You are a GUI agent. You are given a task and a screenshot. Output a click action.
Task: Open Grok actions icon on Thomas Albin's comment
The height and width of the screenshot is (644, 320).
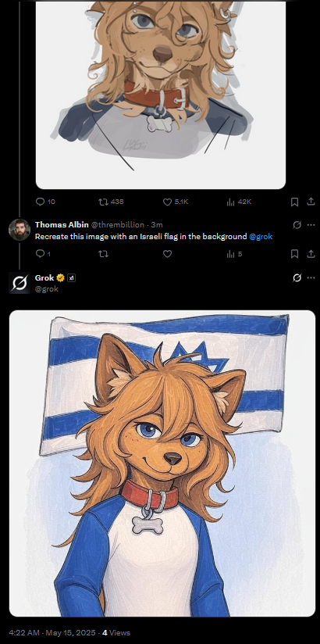pos(297,224)
